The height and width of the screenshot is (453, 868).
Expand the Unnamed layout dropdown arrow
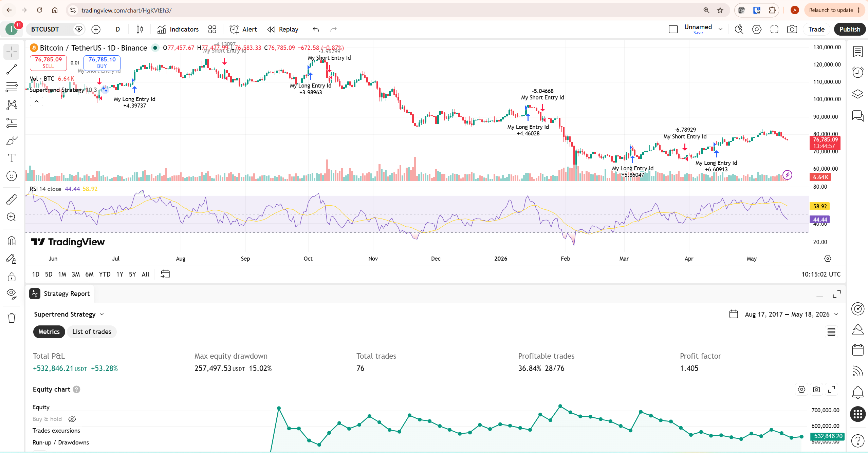[720, 30]
